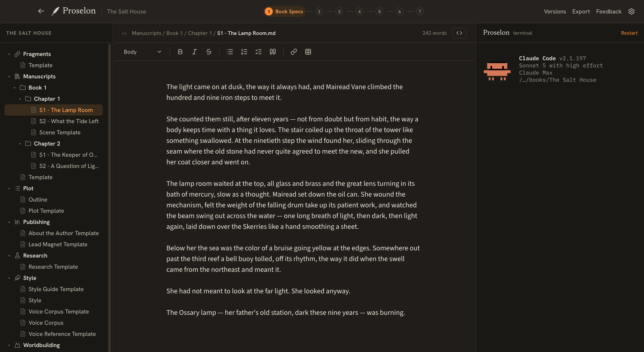This screenshot has width=644, height=352.
Task: Collapse the Book 1 folder
Action: [15, 88]
